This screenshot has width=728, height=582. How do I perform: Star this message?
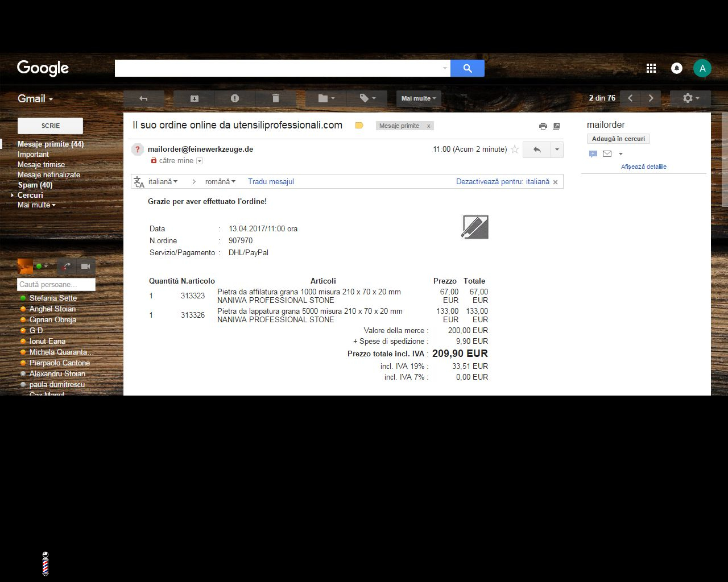(x=515, y=149)
